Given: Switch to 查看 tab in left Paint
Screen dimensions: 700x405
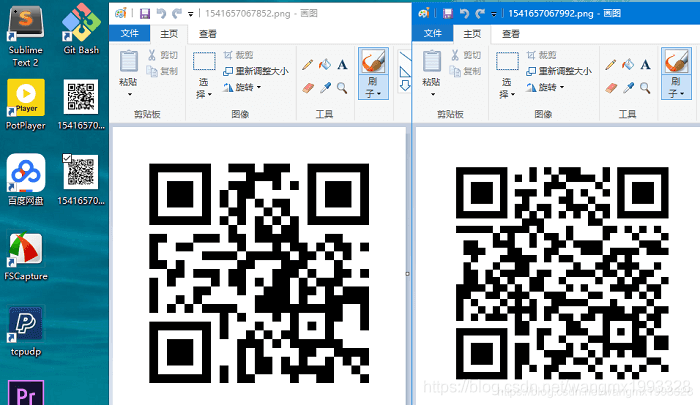Looking at the screenshot, I should [x=208, y=34].
